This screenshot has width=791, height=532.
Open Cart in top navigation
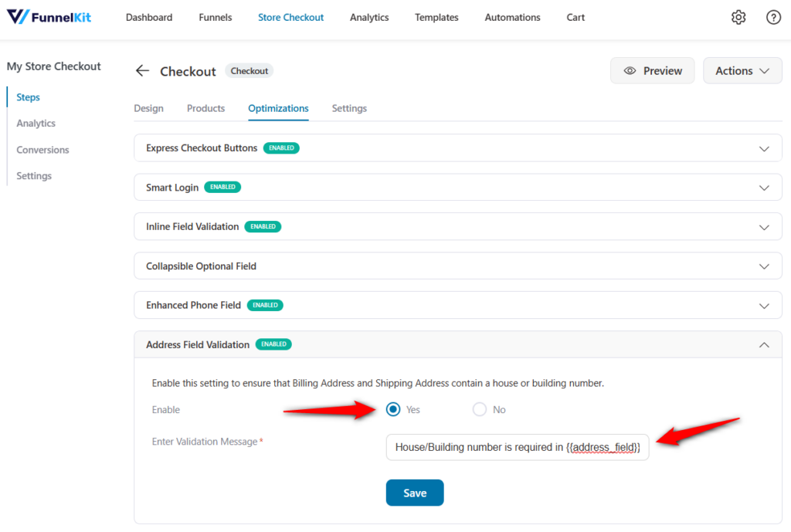[575, 17]
